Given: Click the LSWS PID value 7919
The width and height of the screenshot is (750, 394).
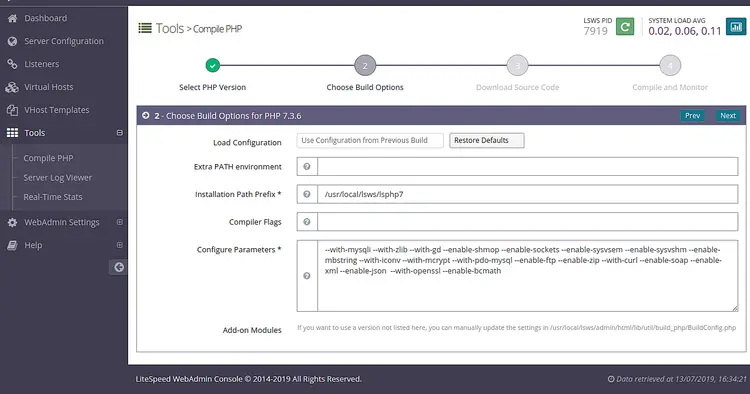Looking at the screenshot, I should point(596,31).
